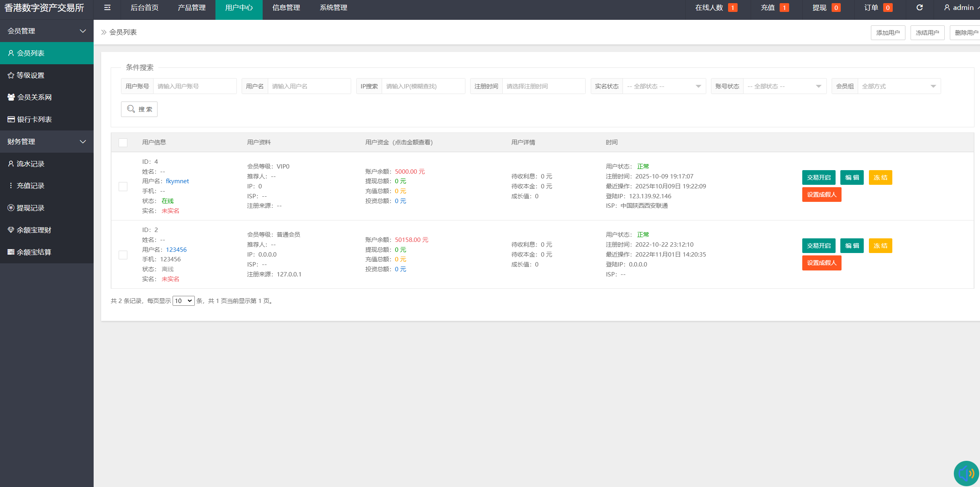Open 等级设置 star icon item
The height and width of the screenshot is (487, 980).
click(x=31, y=75)
